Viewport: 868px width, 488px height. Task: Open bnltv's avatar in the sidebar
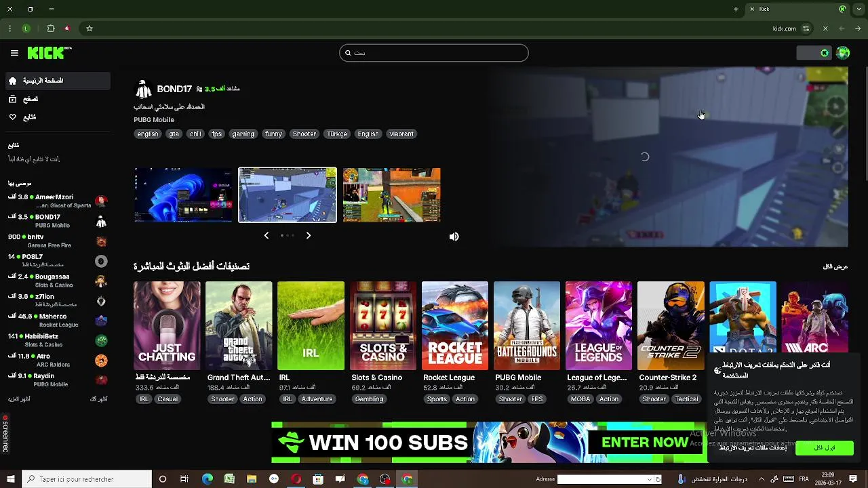101,241
